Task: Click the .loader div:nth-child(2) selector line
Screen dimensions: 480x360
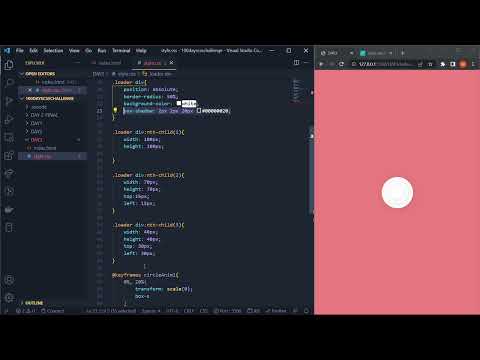Action: pyautogui.click(x=148, y=175)
